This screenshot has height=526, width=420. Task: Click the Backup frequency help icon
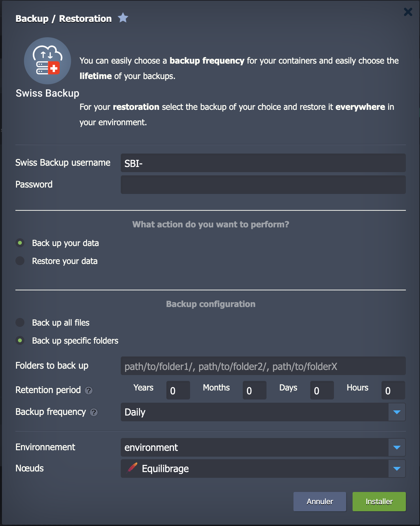(x=94, y=412)
